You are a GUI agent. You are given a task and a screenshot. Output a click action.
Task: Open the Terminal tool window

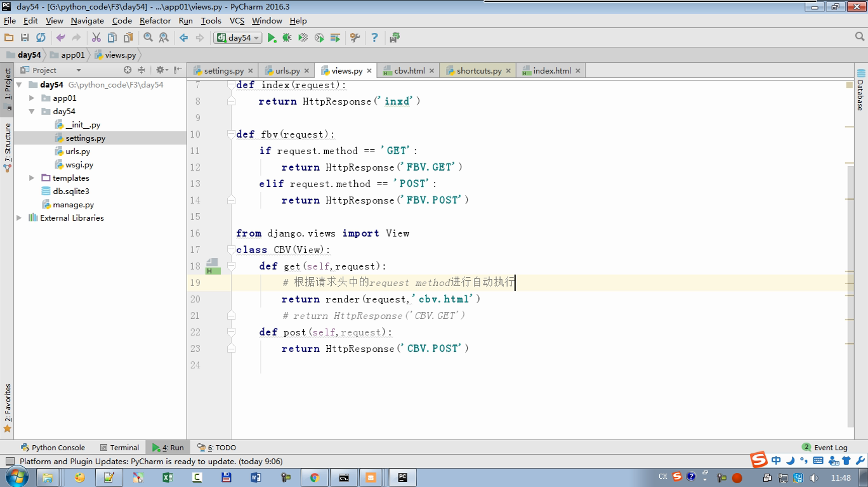point(119,448)
